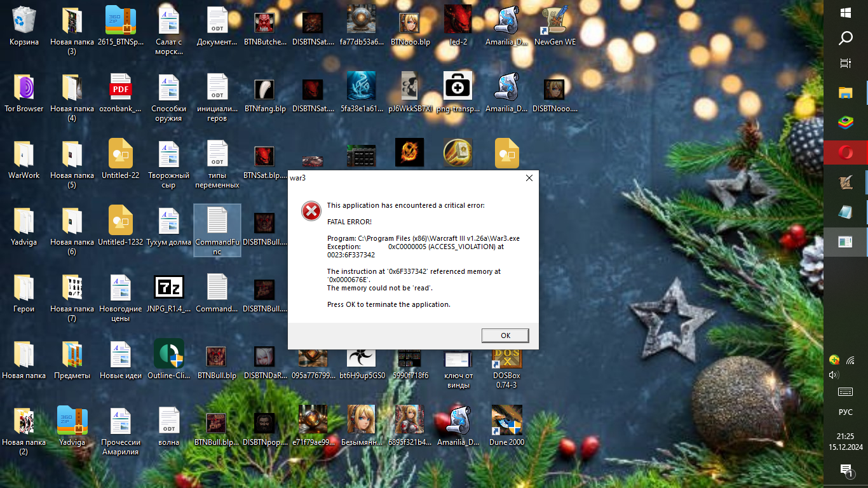Select the Dune 2000 desktop icon
868x488 pixels.
click(x=506, y=426)
